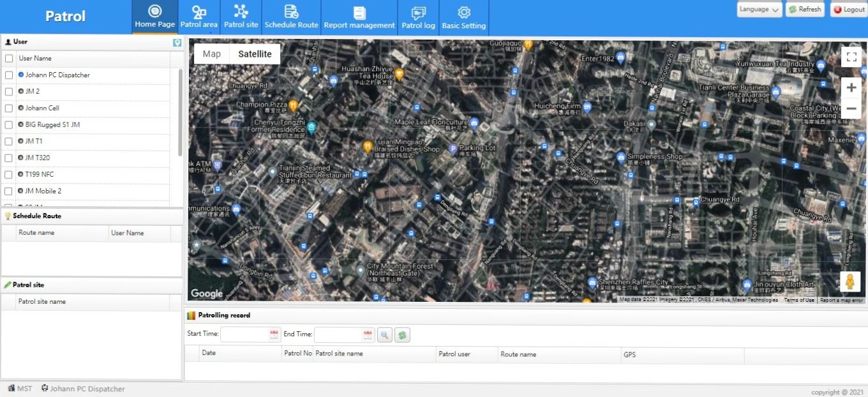The image size is (868, 397).
Task: Open Terms of Use link on map
Action: coord(799,300)
